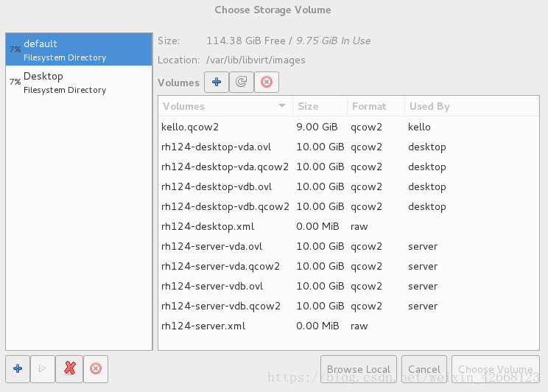Image resolution: width=548 pixels, height=392 pixels.
Task: Click the add new volume plus icon
Action: (217, 83)
